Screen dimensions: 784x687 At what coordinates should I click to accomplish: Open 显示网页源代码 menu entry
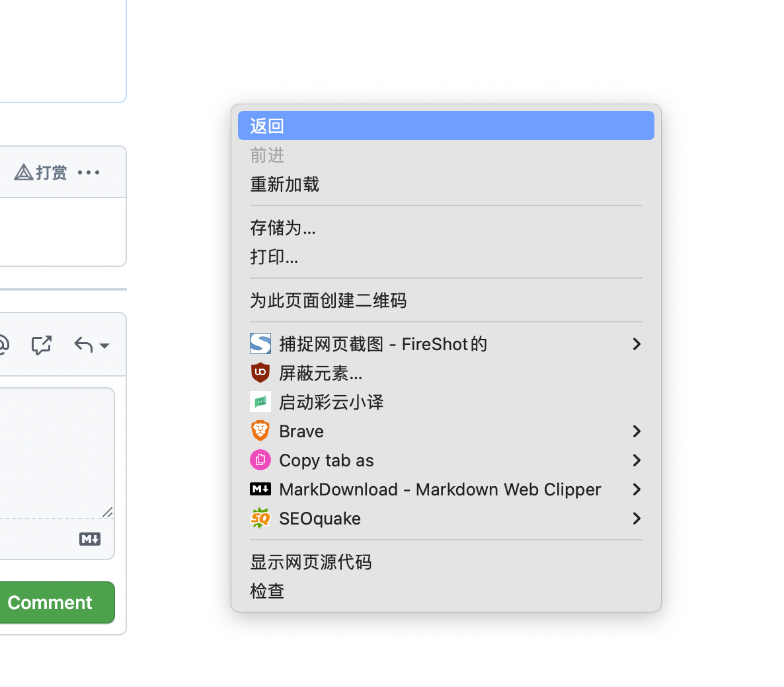446,562
